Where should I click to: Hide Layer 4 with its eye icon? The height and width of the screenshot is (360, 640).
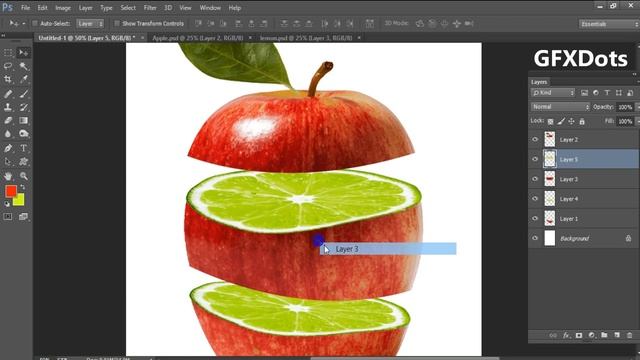[535, 199]
